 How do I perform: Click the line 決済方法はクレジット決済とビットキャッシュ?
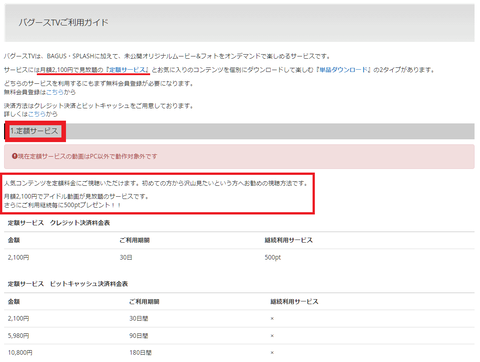99,106
